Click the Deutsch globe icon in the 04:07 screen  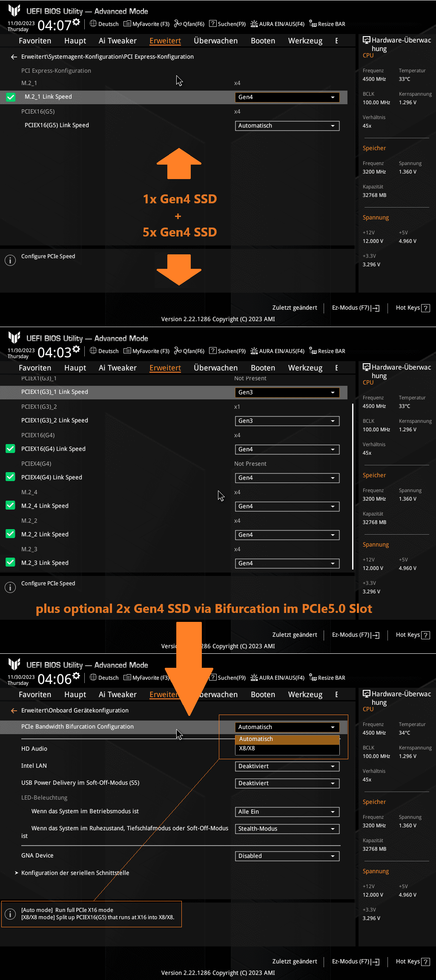click(93, 23)
